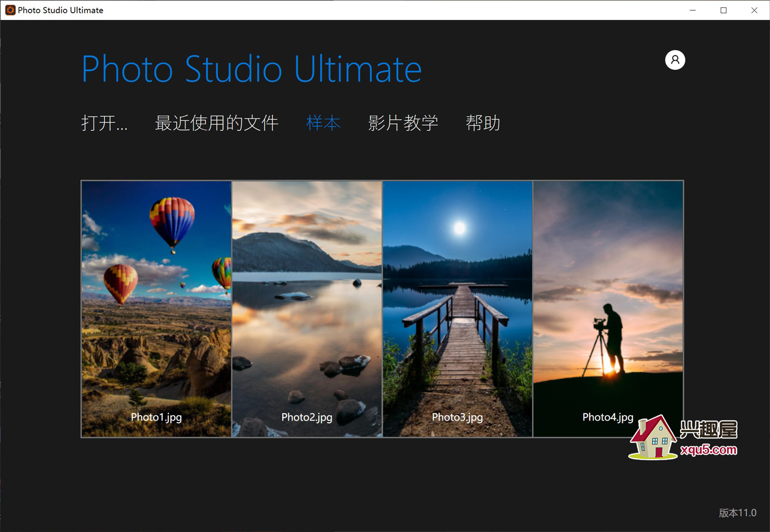Image resolution: width=770 pixels, height=532 pixels.
Task: Open the Photo1.jpg hot air balloons sample
Action: tap(157, 309)
